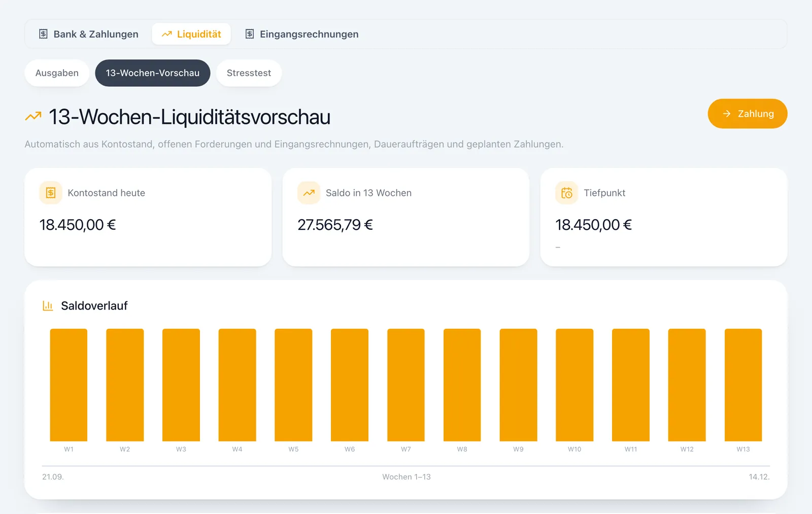Open the Stresstest view
The width and height of the screenshot is (812, 514).
pos(249,73)
